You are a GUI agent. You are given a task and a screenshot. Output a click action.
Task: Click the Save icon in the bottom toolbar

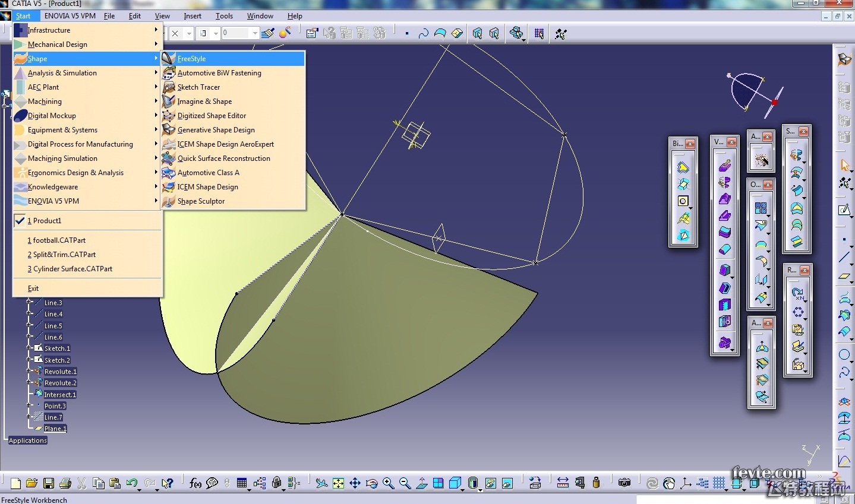(49, 483)
